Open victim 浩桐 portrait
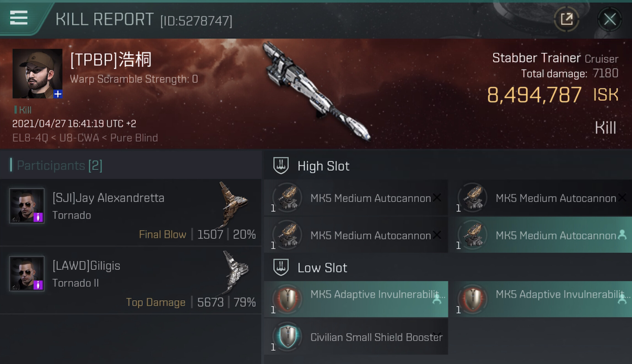The width and height of the screenshot is (632, 364). pyautogui.click(x=37, y=74)
